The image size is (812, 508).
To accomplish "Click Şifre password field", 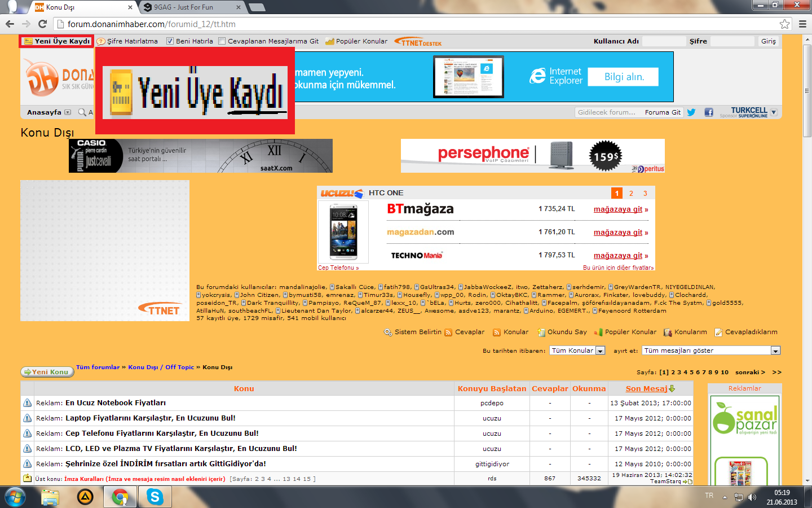I will [x=732, y=41].
